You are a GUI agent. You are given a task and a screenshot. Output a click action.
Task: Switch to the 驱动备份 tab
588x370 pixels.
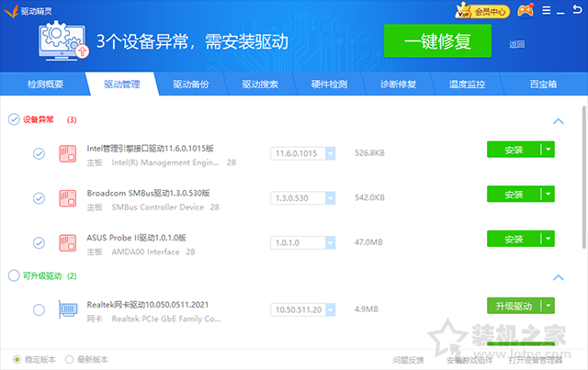point(191,84)
